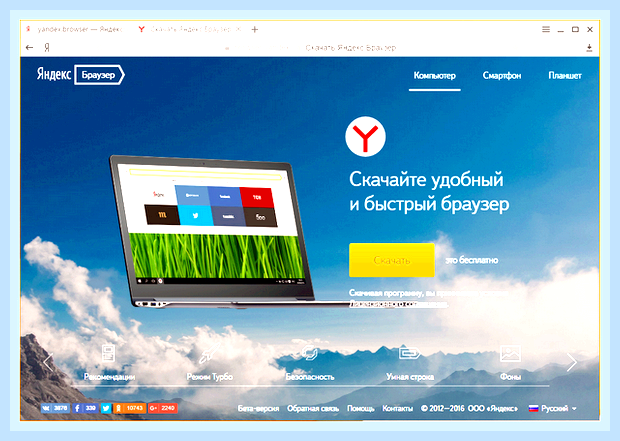Open the downloads arrow icon
The width and height of the screenshot is (620, 441).
[589, 48]
